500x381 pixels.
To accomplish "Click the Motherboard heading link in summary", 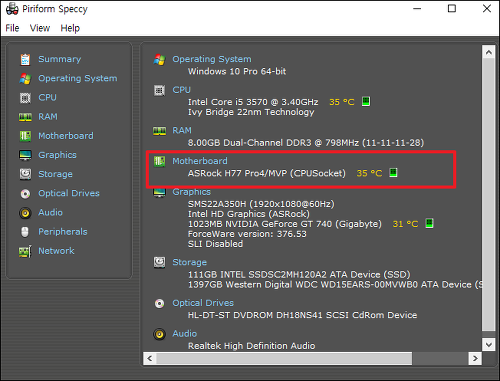I will [x=200, y=161].
